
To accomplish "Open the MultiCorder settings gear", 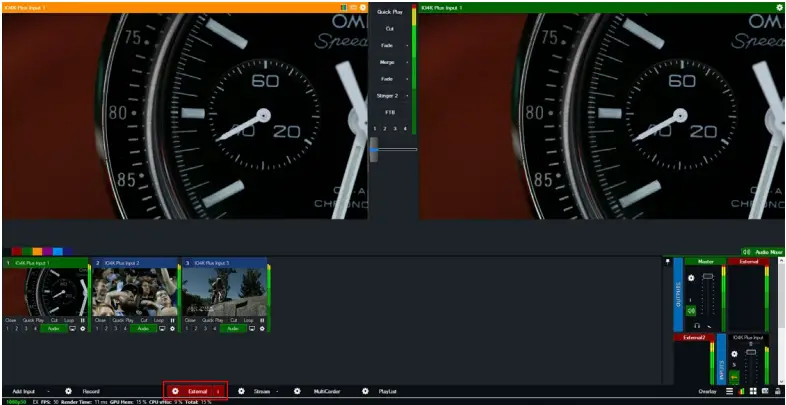I will point(297,391).
